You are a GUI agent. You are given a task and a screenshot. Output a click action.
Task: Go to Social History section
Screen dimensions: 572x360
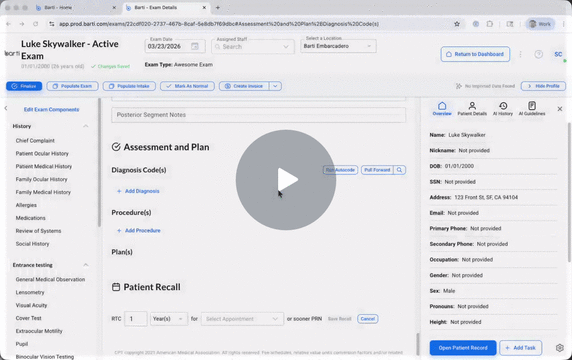click(32, 244)
